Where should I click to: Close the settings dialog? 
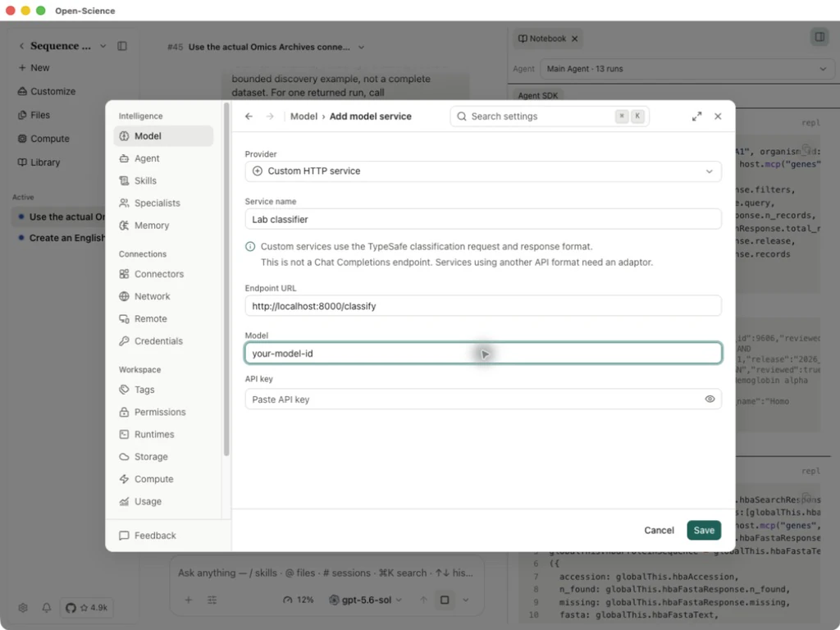[x=718, y=116]
